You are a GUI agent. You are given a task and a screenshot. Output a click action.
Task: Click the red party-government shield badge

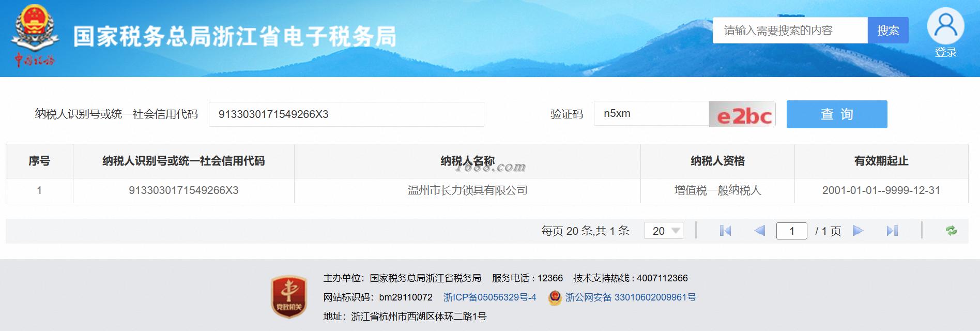pyautogui.click(x=289, y=296)
